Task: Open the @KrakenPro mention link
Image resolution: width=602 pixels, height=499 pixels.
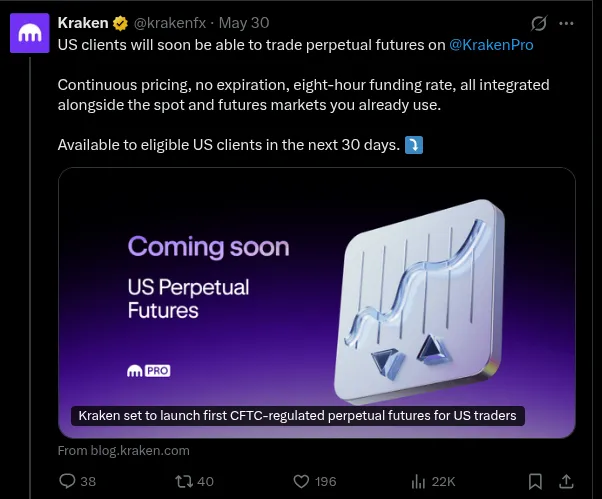Action: coord(491,45)
